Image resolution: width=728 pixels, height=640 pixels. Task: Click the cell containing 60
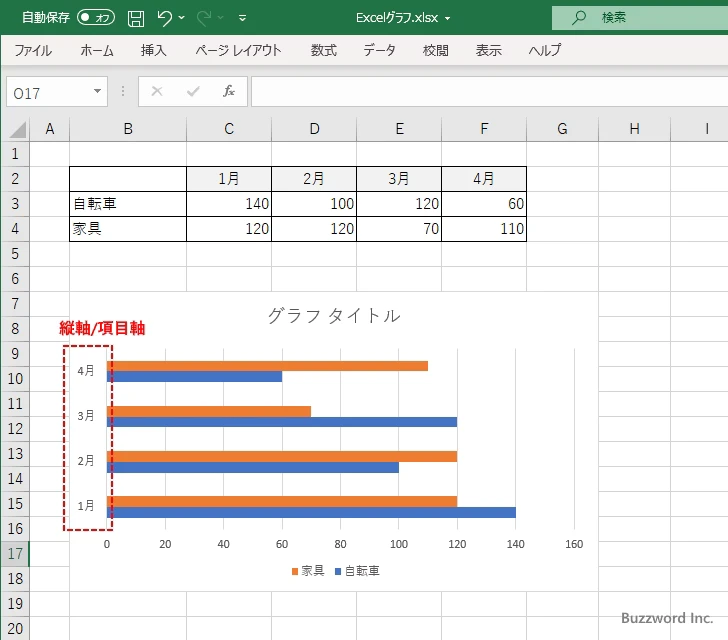[484, 204]
